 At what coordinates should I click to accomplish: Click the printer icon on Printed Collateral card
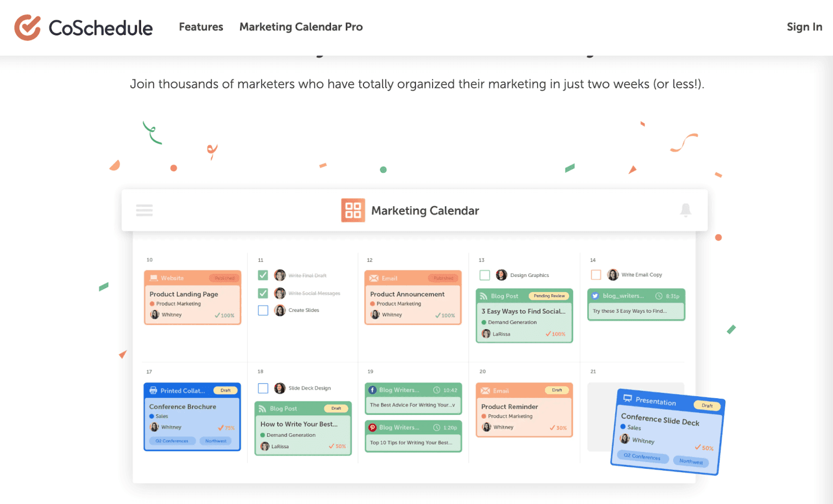(154, 390)
